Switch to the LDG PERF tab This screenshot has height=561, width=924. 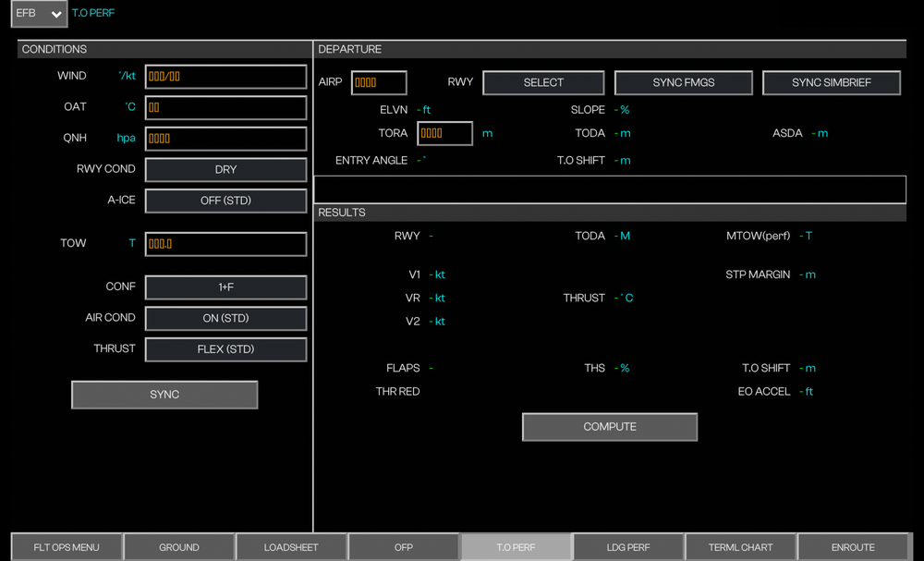pyautogui.click(x=627, y=547)
